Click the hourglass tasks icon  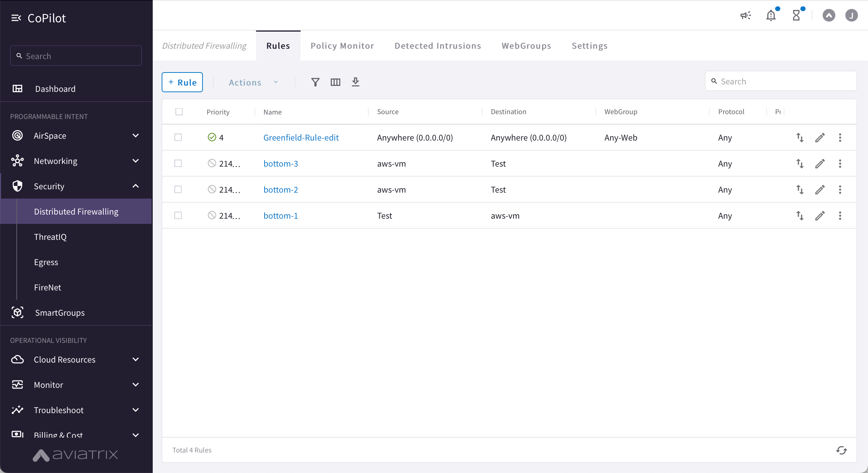click(796, 16)
